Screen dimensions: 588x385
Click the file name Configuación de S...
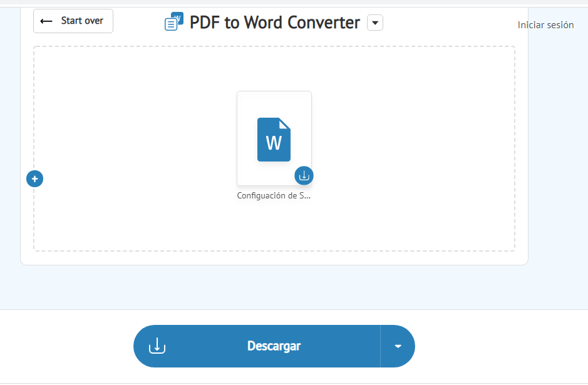point(274,195)
